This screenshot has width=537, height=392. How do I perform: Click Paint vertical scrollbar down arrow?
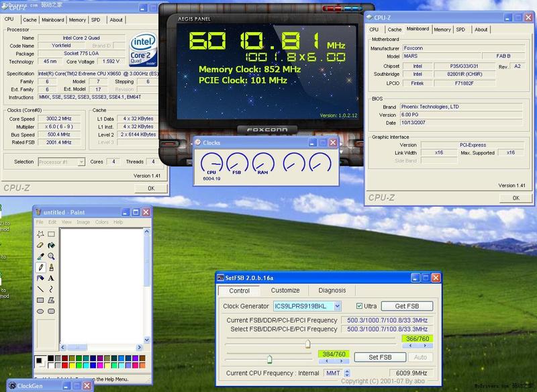(147, 340)
